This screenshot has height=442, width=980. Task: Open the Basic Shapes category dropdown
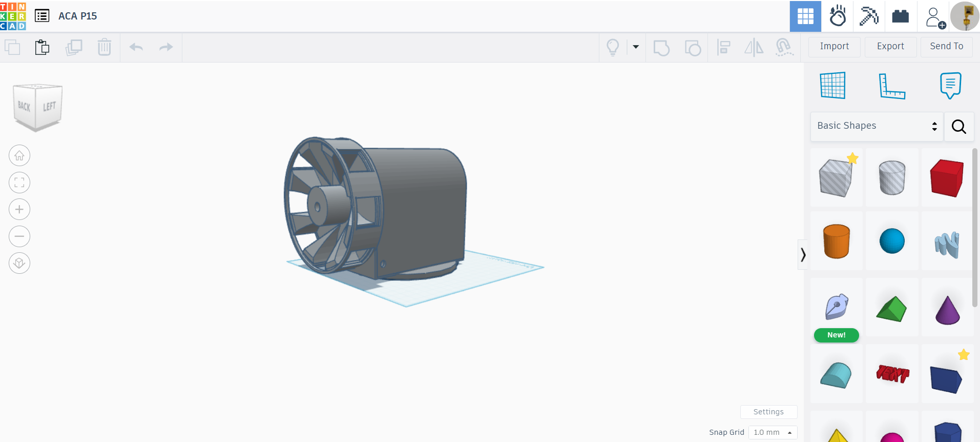pos(877,126)
